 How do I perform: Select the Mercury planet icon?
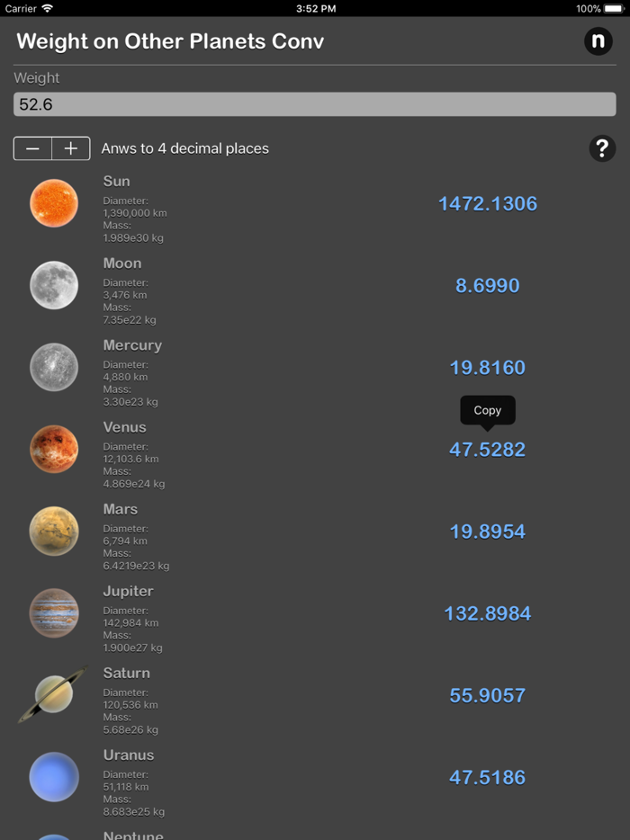click(54, 367)
